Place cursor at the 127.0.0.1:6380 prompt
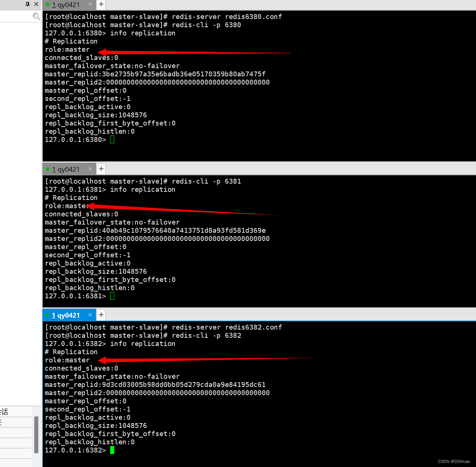 (x=112, y=139)
